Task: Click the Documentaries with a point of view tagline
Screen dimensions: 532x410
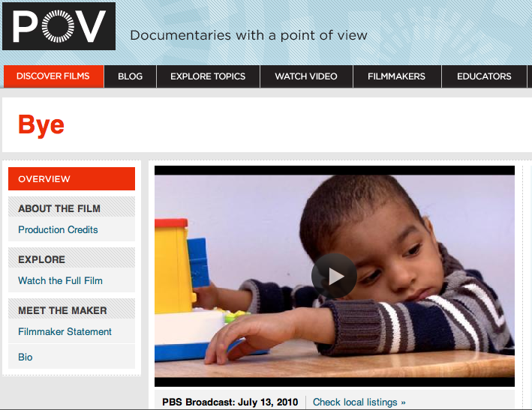Action: coord(248,35)
